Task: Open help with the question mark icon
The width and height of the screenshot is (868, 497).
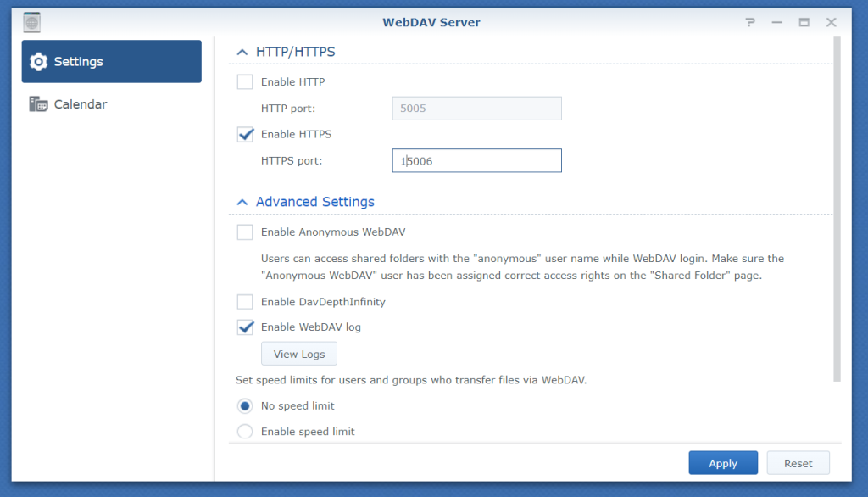Action: (x=750, y=22)
